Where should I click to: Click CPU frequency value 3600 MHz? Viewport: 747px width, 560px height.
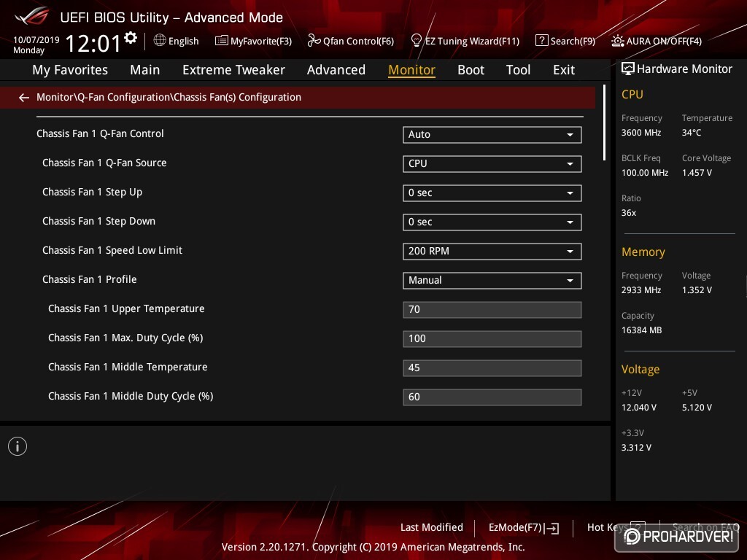tap(641, 133)
